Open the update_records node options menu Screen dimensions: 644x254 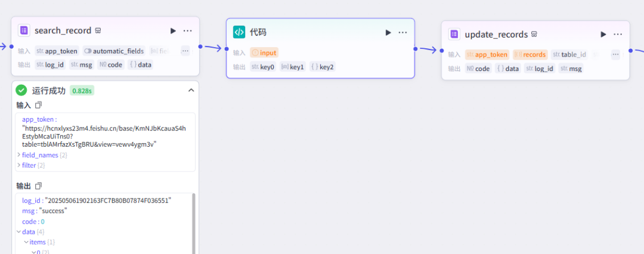[x=618, y=34]
